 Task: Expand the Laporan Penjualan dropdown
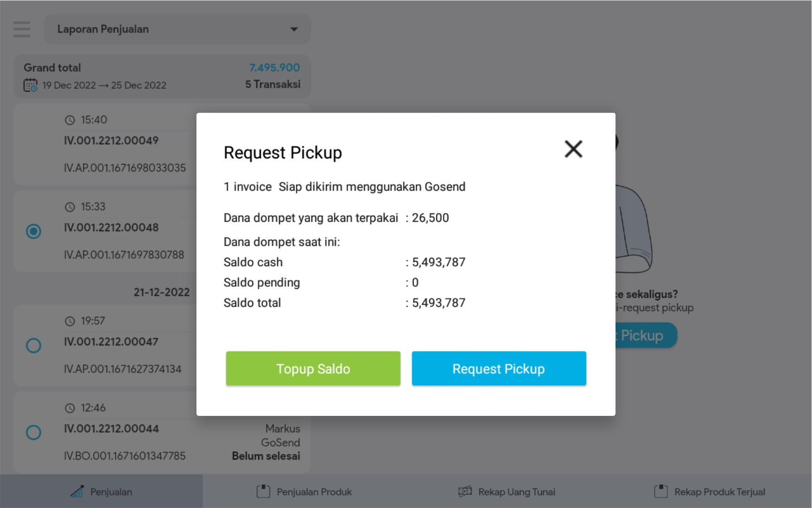pyautogui.click(x=177, y=29)
